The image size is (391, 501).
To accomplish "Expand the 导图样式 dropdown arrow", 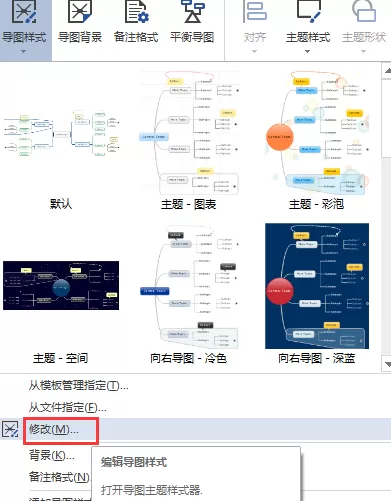I will coord(23,52).
